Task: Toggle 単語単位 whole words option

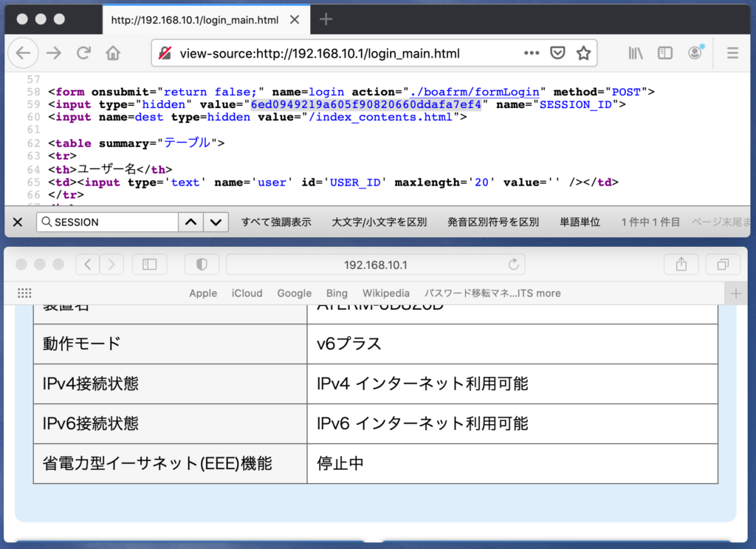Action: click(x=580, y=222)
